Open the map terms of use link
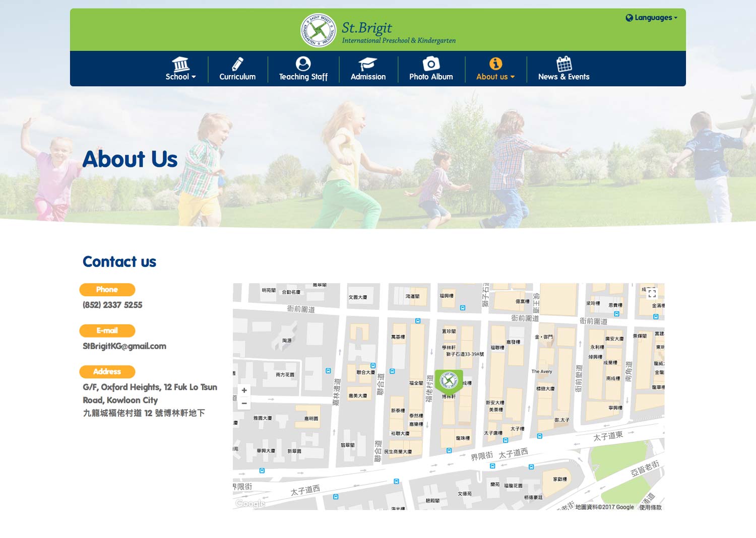Viewport: 756px width, 538px height. pos(650,507)
